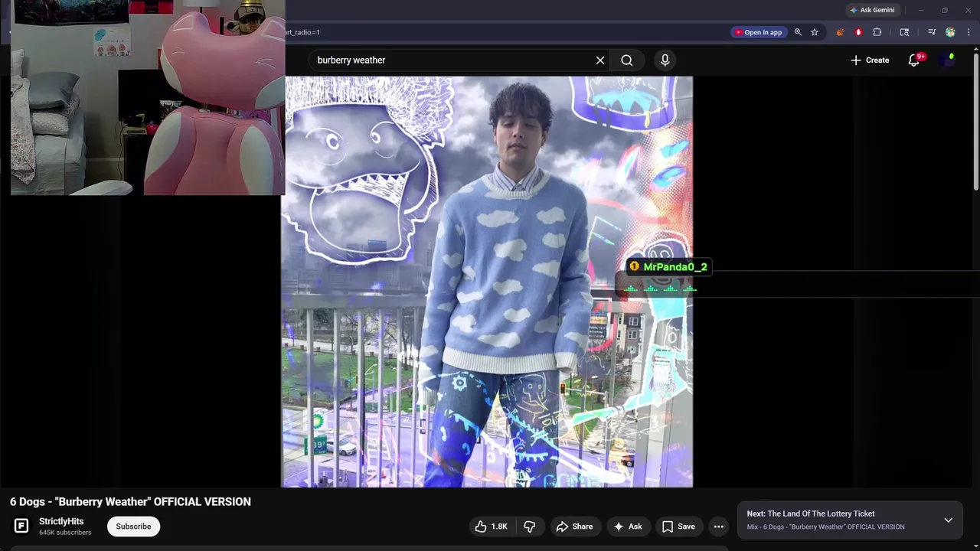The image size is (980, 551).
Task: Subscribe to StrictlyHits
Action: tap(133, 527)
